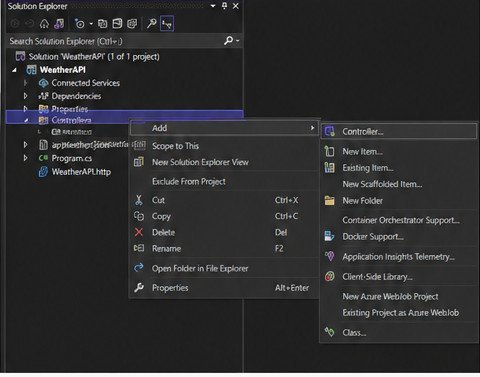480x377 pixels.
Task: Click the Existing Item icon
Action: [330, 168]
